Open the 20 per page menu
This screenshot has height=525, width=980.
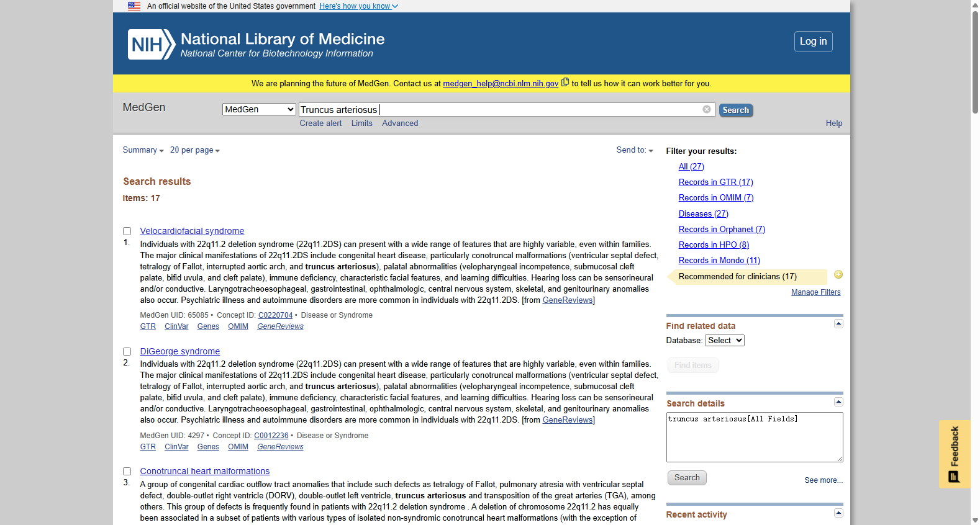(x=195, y=150)
